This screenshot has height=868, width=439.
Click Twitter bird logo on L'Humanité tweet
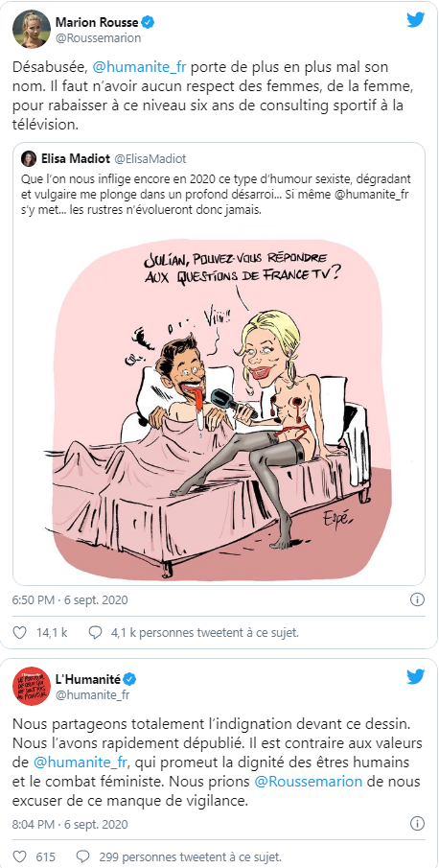coord(416,677)
